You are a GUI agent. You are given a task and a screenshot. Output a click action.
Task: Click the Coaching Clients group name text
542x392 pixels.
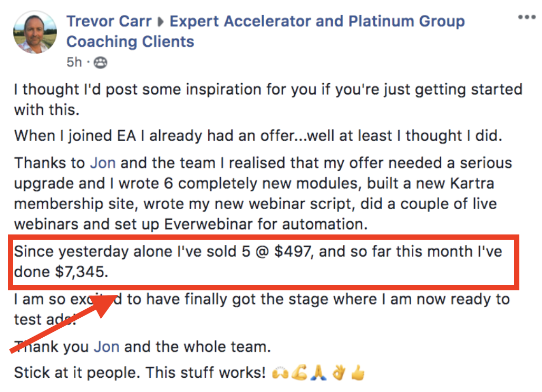tap(130, 42)
